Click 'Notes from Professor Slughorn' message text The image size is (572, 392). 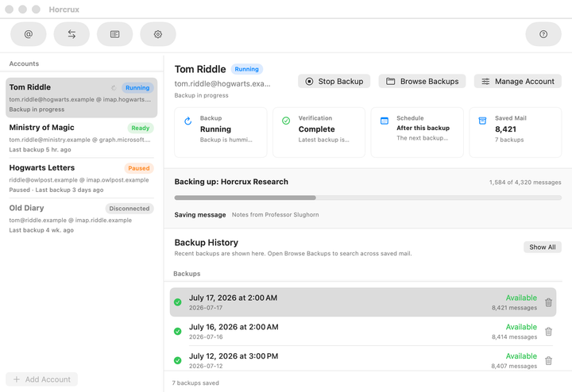point(276,214)
